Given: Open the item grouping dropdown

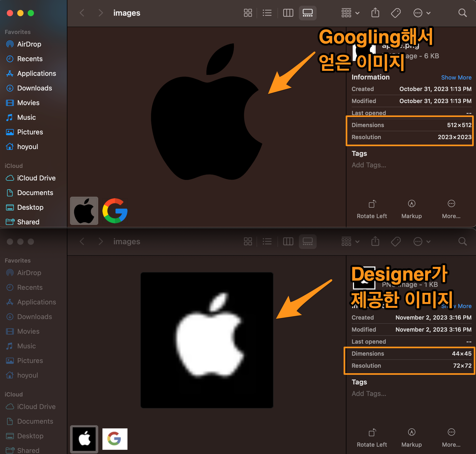Looking at the screenshot, I should (x=350, y=13).
